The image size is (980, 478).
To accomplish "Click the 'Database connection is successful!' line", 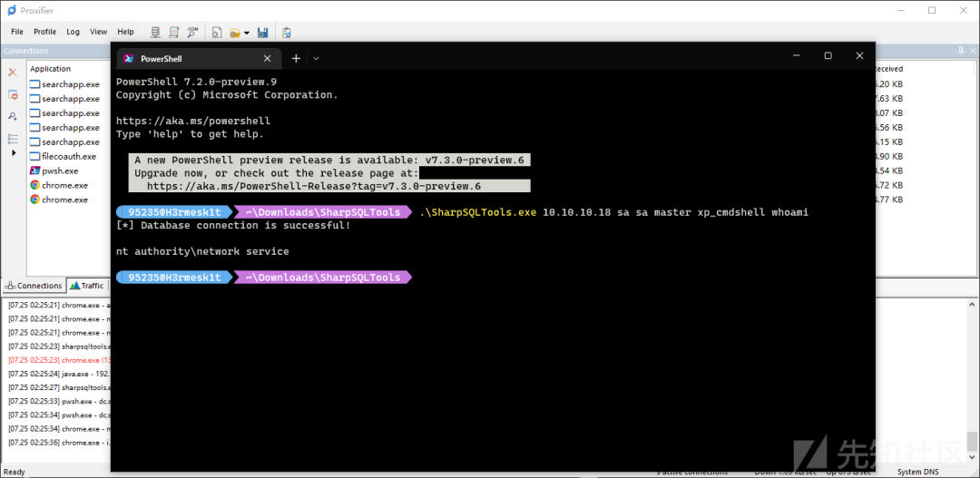I will [233, 225].
